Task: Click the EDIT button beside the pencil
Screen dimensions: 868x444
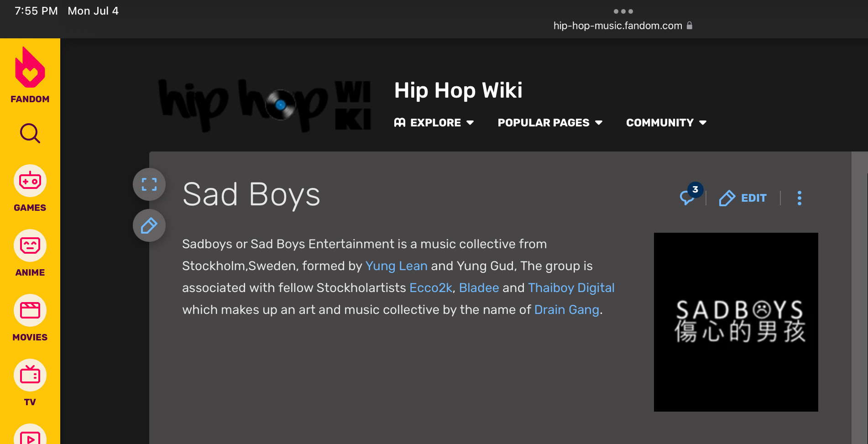Action: click(x=743, y=198)
